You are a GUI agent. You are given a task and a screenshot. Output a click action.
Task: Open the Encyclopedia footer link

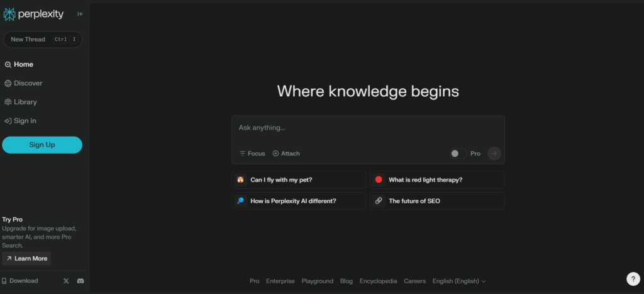point(378,281)
